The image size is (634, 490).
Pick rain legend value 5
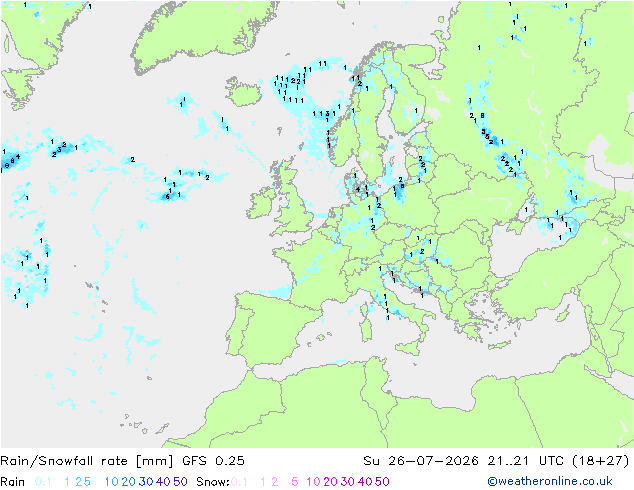coord(87,482)
